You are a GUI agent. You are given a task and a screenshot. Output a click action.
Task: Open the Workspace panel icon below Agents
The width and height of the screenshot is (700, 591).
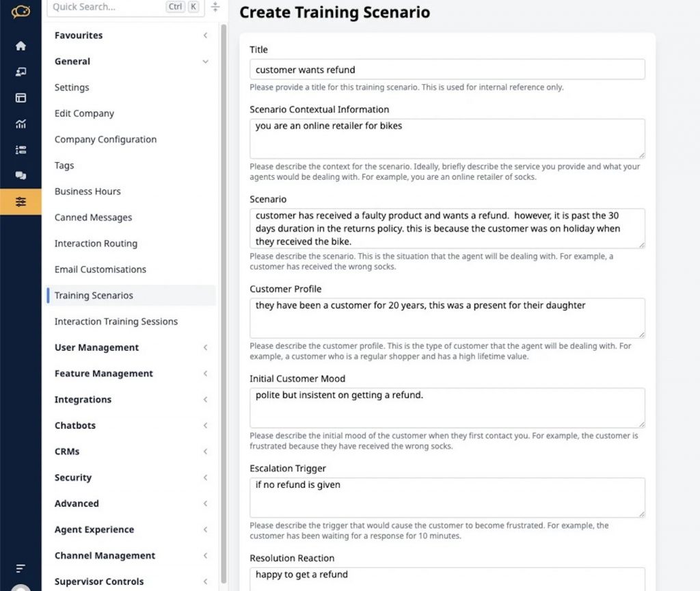click(20, 96)
